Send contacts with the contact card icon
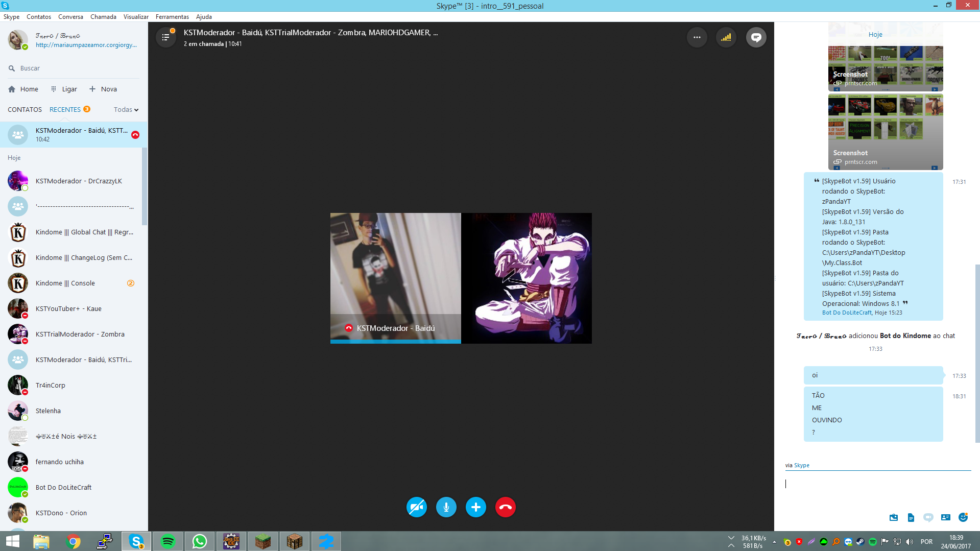The image size is (980, 551). tap(945, 518)
